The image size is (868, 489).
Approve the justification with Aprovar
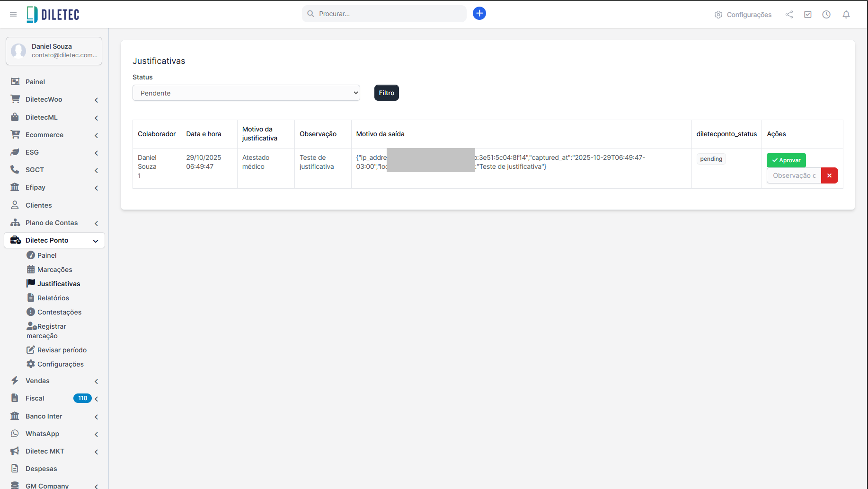(x=786, y=160)
